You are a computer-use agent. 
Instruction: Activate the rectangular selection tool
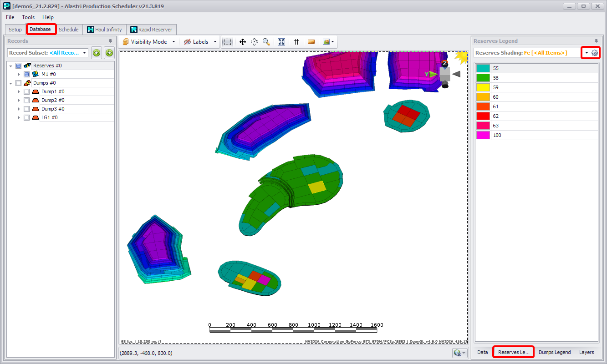click(228, 42)
